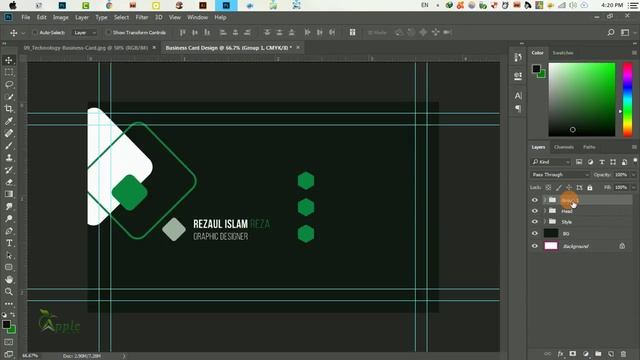640x360 pixels.
Task: Click the hue slider strip
Action: [x=627, y=99]
